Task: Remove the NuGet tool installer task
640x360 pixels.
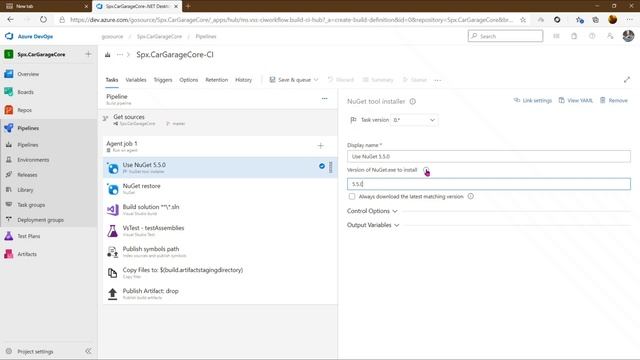Action: pos(613,100)
